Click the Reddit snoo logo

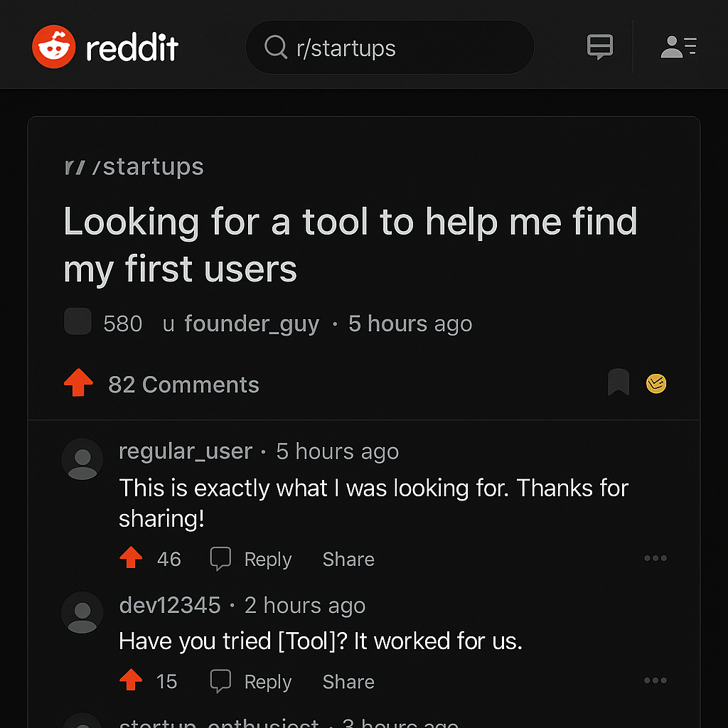[x=53, y=45]
